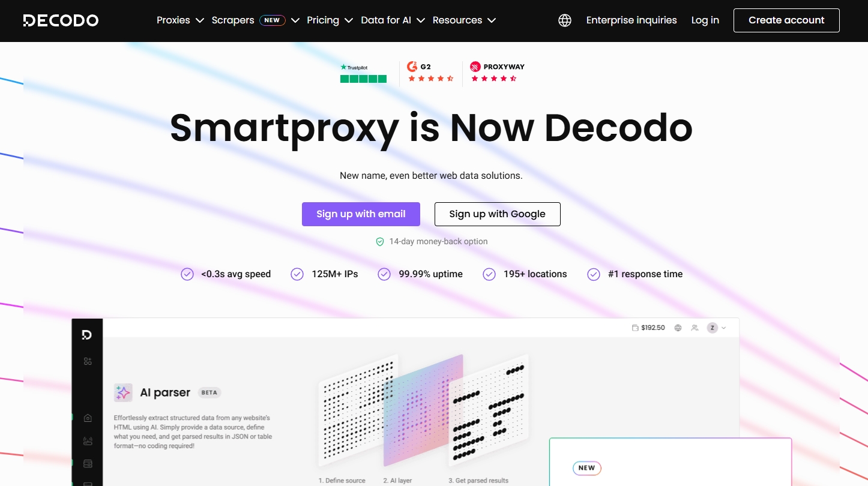Click '1. Define source' label

pos(342,481)
